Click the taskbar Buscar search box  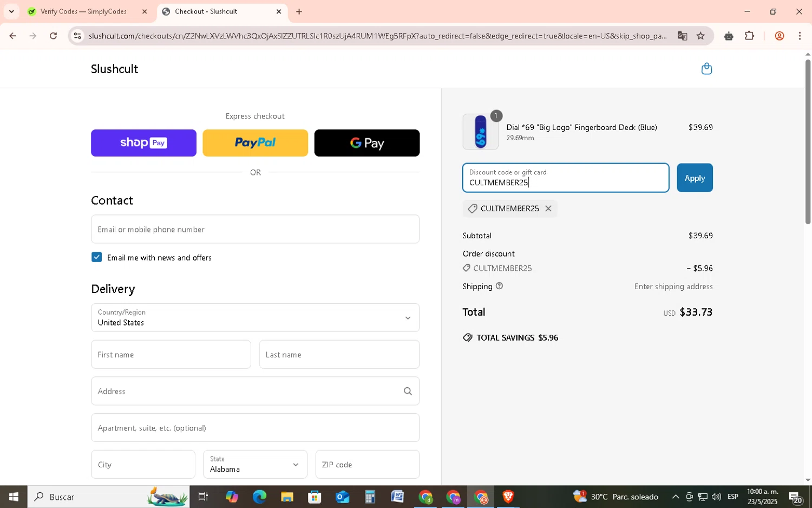(108, 497)
